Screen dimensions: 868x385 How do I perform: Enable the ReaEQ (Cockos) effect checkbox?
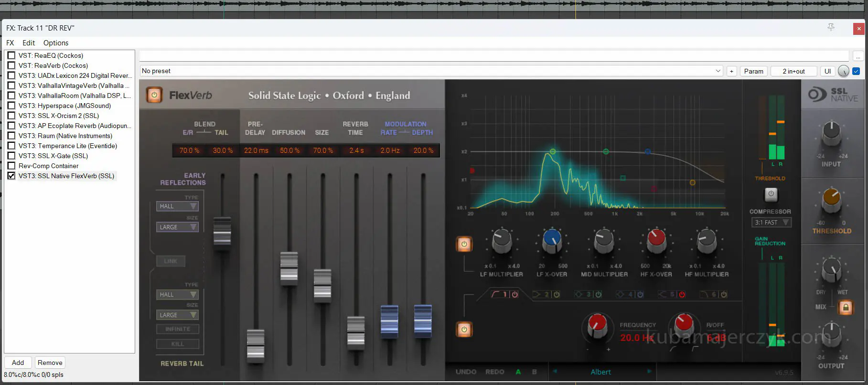pyautogui.click(x=11, y=55)
